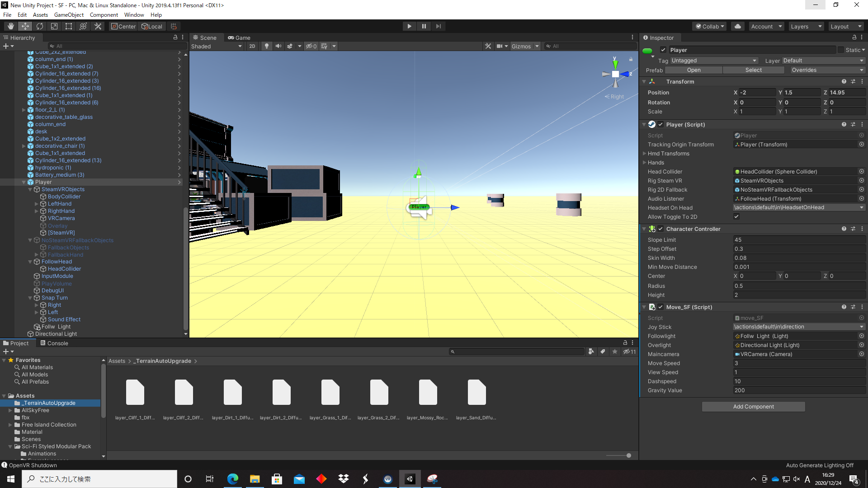Viewport: 868px width, 488px height.
Task: Switch to the Console tab
Action: point(54,343)
